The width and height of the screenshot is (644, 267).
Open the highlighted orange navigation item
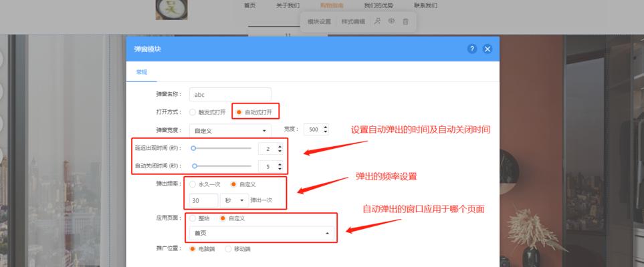332,6
